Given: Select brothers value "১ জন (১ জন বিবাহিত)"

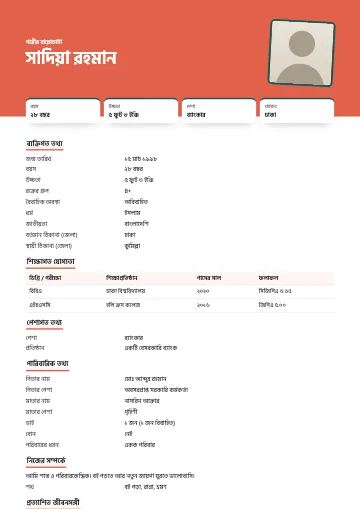Looking at the screenshot, I should pos(150,423).
